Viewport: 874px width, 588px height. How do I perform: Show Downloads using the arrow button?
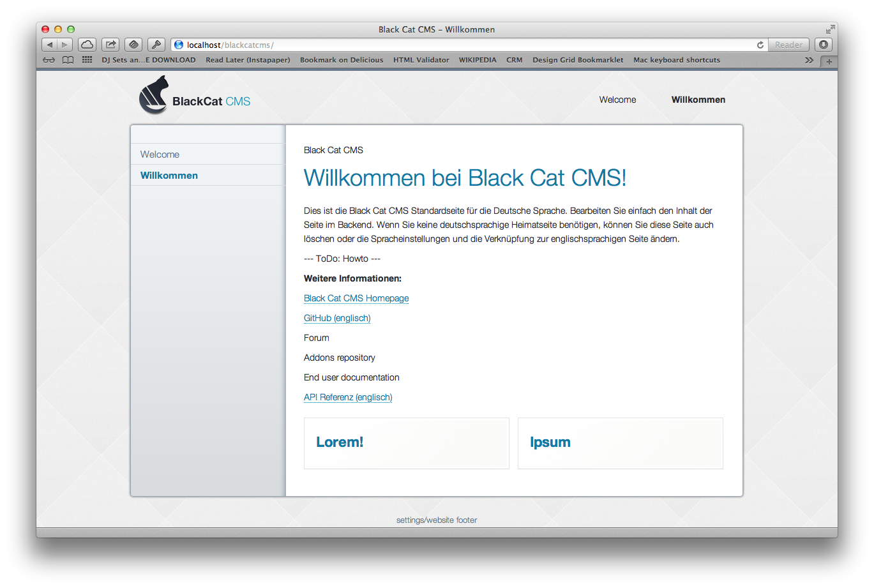(824, 45)
